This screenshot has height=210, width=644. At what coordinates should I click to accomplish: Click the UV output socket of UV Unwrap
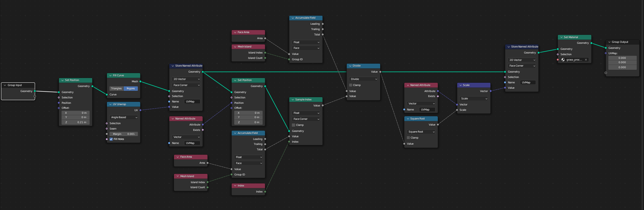pos(140,110)
